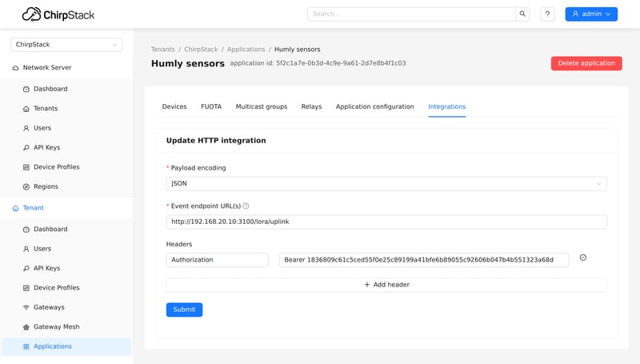Image resolution: width=640 pixels, height=364 pixels.
Task: Go to ChirpStack breadcrumb
Action: tap(201, 50)
